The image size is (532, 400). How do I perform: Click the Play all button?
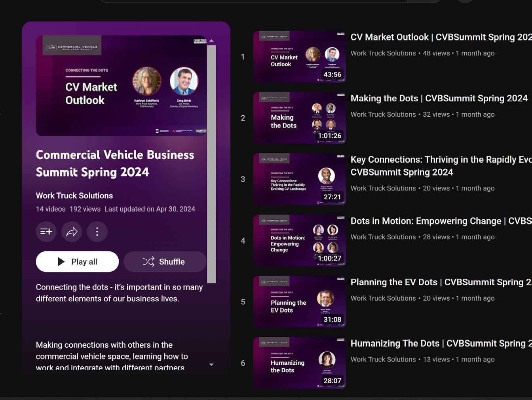point(77,261)
